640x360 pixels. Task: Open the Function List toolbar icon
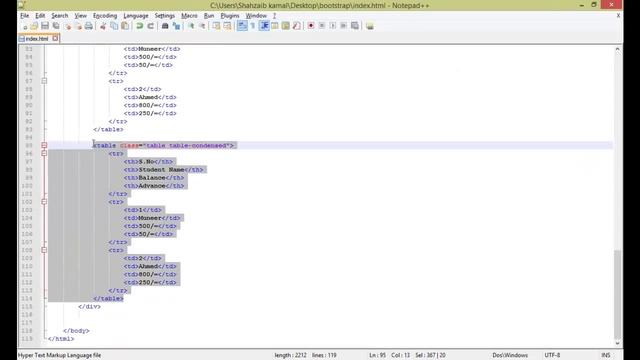(x=297, y=26)
